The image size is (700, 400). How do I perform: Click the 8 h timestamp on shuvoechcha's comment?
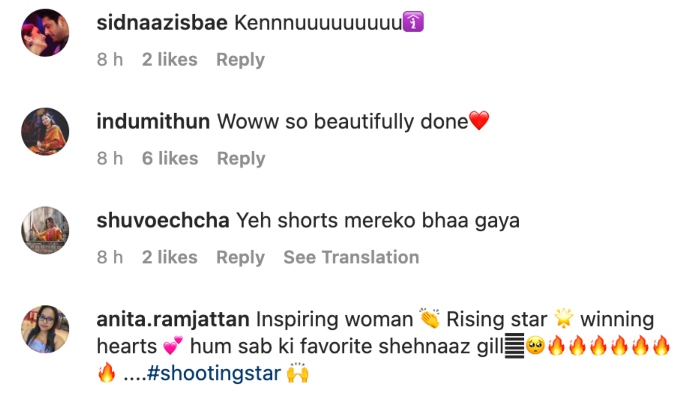click(x=109, y=258)
